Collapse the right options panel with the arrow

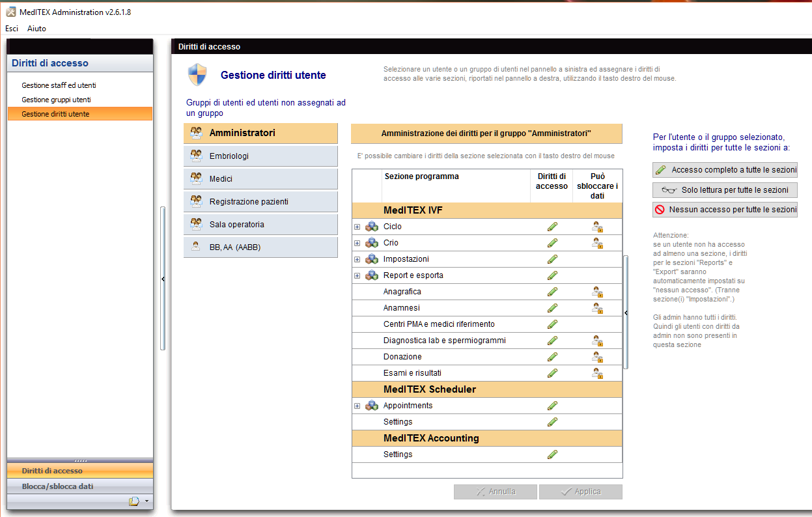[626, 313]
